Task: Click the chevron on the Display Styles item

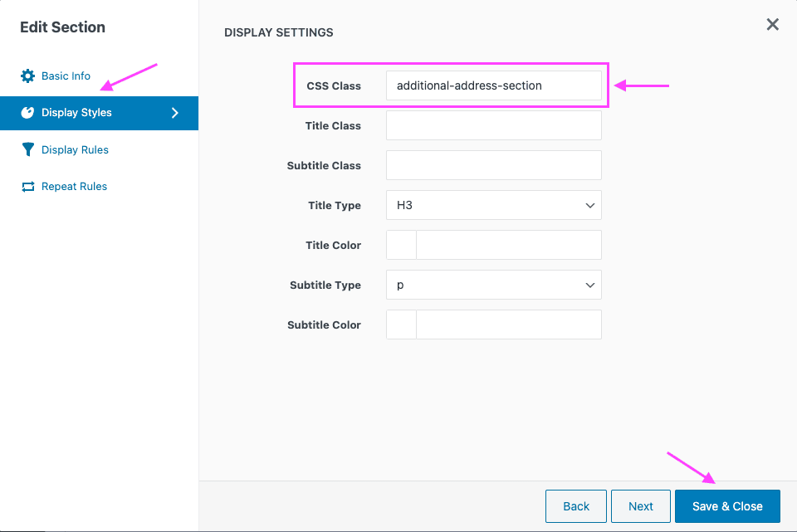Action: point(174,113)
